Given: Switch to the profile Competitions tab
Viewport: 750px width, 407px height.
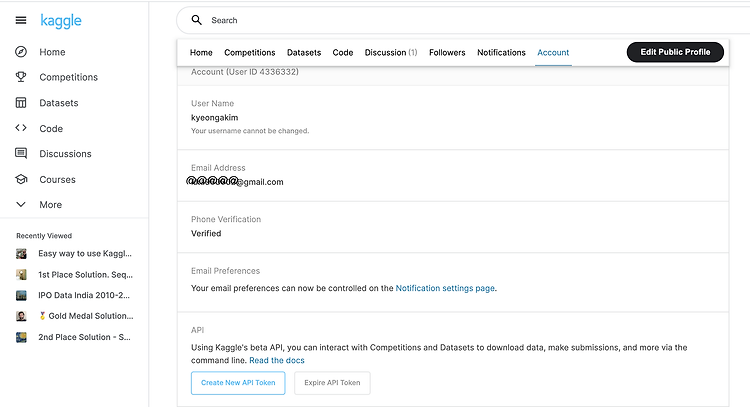Looking at the screenshot, I should (x=250, y=53).
